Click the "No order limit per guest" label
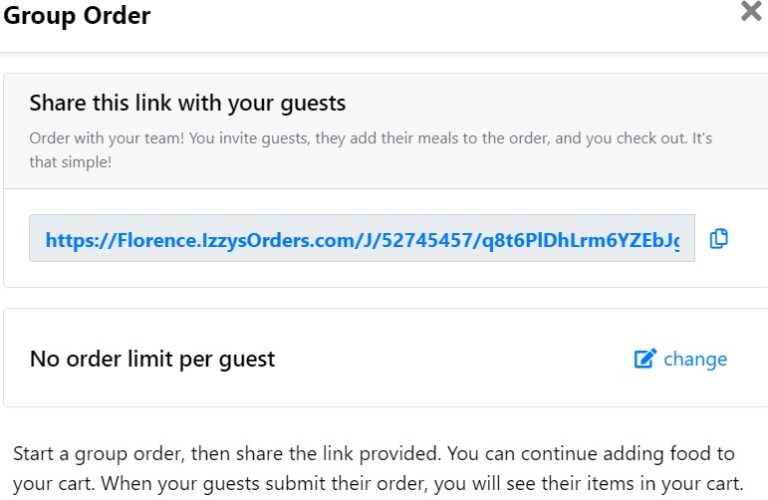This screenshot has height=500, width=768. click(x=152, y=359)
